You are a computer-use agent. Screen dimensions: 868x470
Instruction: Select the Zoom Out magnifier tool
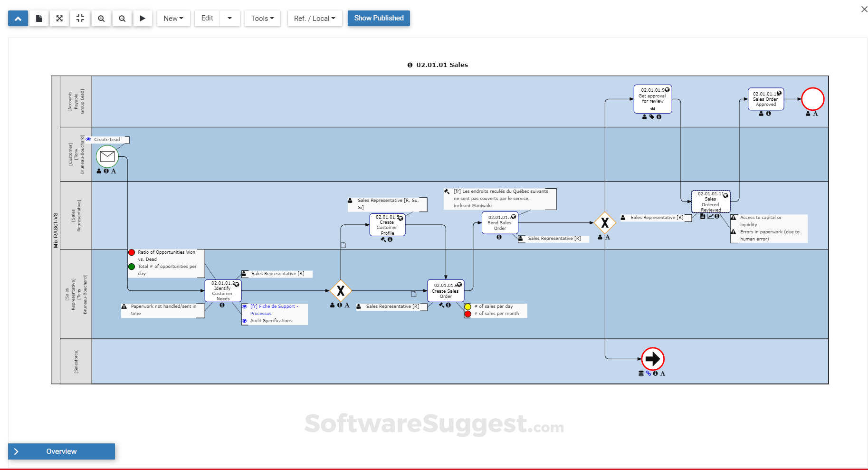[122, 18]
